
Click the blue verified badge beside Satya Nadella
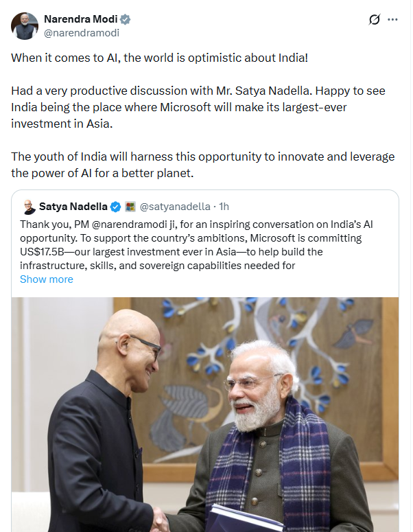pos(116,206)
